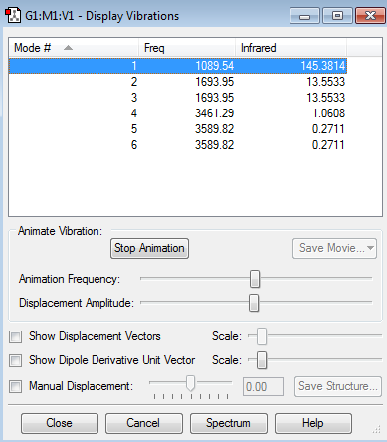Minimize the Display Vibrations window
Image resolution: width=387 pixels, height=442 pixels.
coord(305,16)
